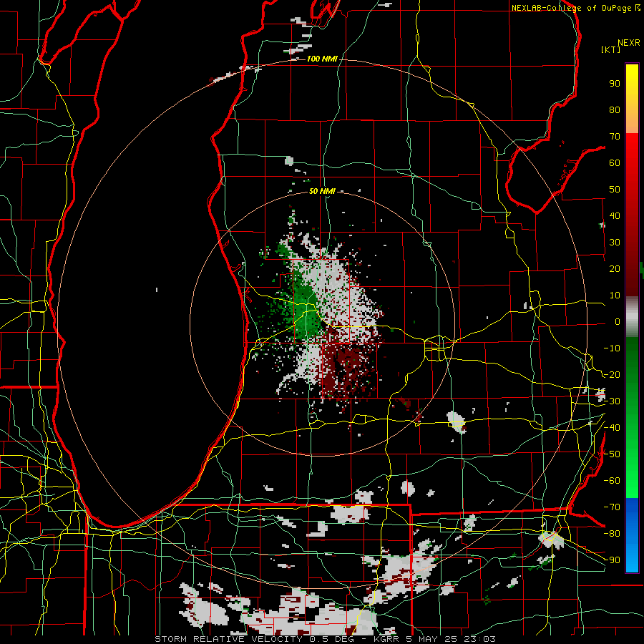644x644 pixels.
Task: Click the positive 50 knot scale label
Action: click(x=615, y=190)
